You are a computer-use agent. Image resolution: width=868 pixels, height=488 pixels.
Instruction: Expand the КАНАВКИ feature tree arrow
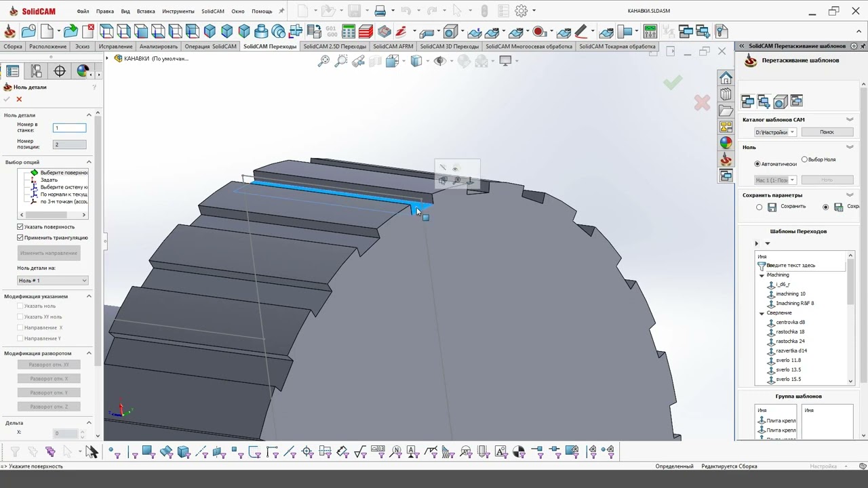tap(107, 58)
